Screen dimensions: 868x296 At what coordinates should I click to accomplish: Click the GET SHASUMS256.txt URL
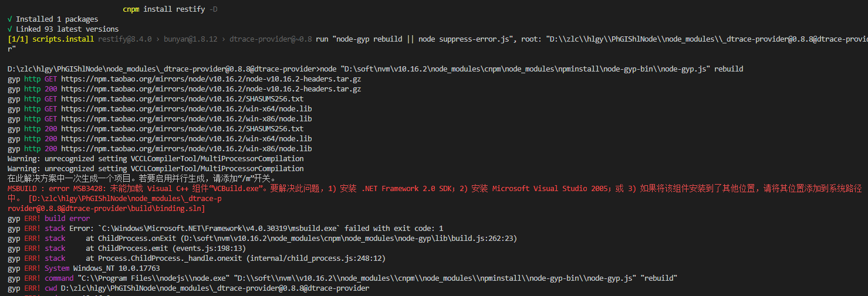(182, 99)
